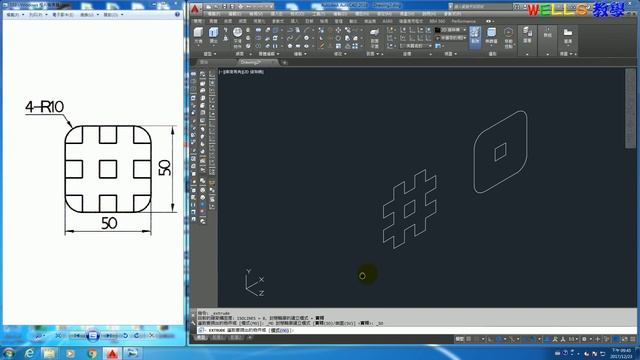Open Chrome from the Windows taskbar
640x360 pixels.
point(92,353)
